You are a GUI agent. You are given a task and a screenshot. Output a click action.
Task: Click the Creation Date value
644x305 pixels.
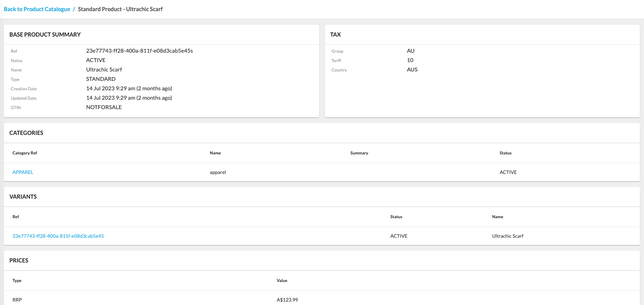coord(129,89)
